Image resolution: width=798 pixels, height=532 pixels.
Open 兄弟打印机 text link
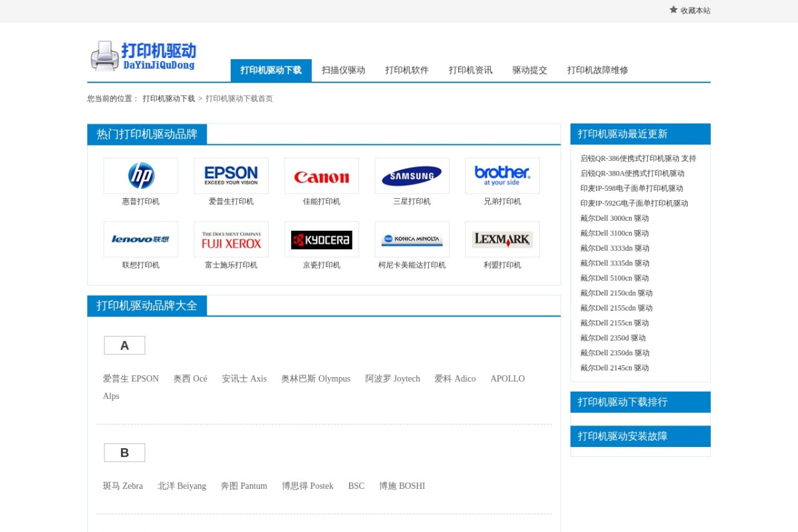click(503, 201)
